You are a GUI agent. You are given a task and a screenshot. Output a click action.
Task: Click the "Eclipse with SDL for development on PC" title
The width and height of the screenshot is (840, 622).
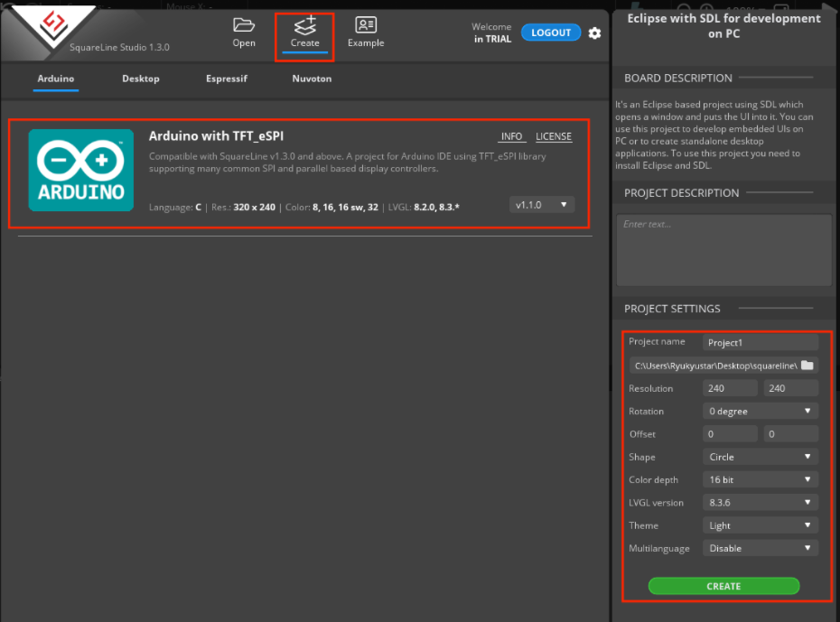pos(723,25)
